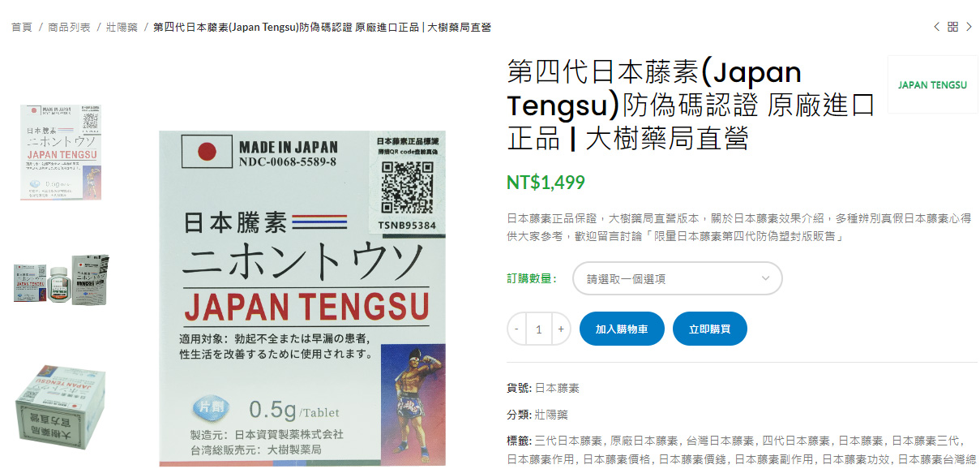Go to next product with right arrow
Image resolution: width=980 pixels, height=469 pixels.
969,27
